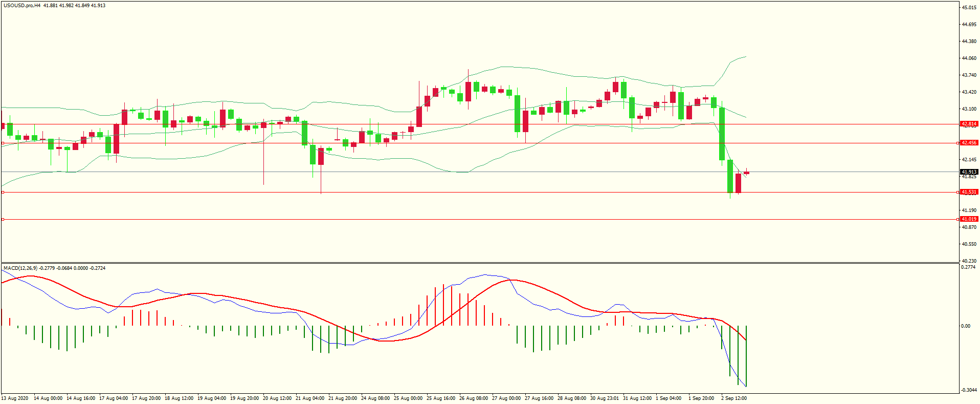Click the 44.060 value on price axis
Viewport: 980px width, 404px height.
pos(969,58)
